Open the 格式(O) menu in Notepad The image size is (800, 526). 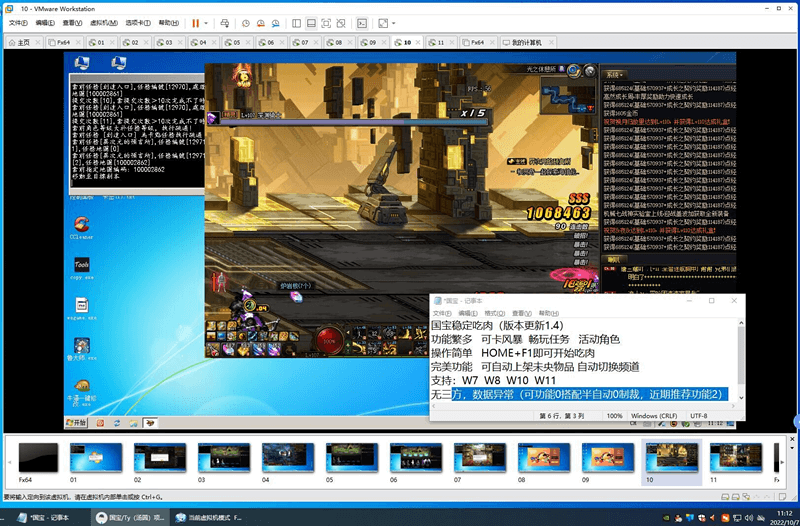(x=494, y=313)
